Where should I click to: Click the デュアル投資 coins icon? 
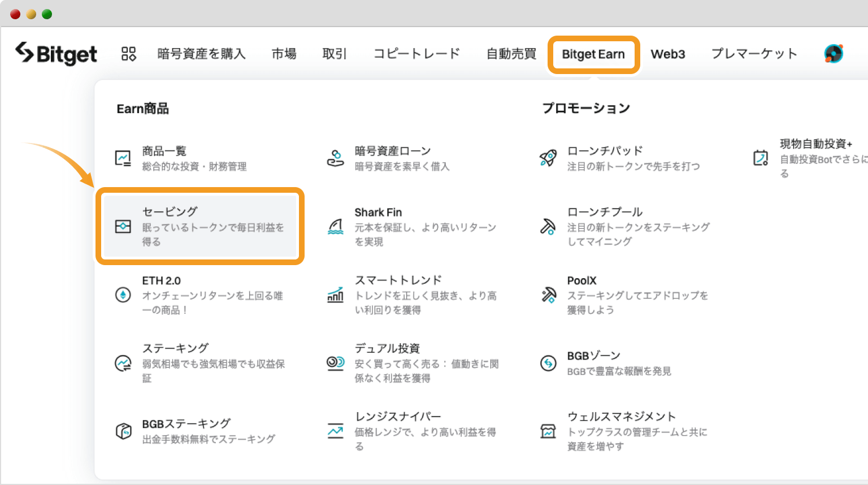[x=336, y=363]
